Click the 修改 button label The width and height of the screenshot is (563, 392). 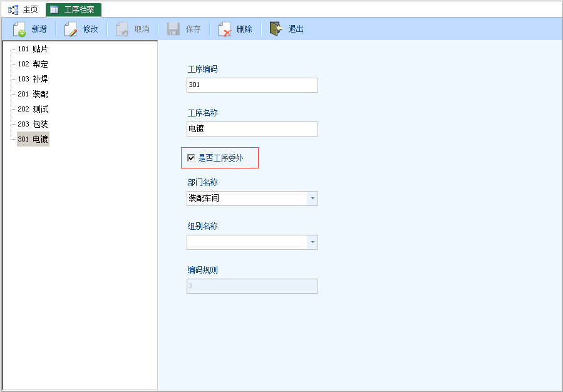coord(90,29)
